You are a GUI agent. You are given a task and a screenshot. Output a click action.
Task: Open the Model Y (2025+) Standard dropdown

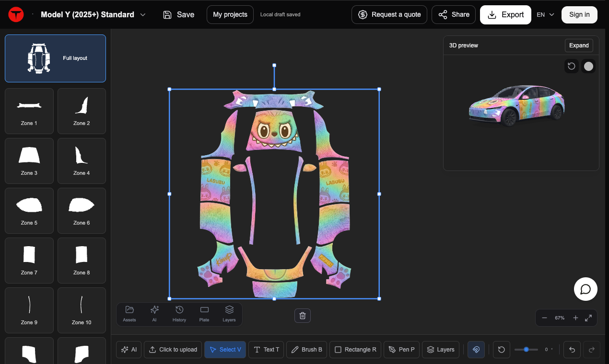pyautogui.click(x=93, y=15)
